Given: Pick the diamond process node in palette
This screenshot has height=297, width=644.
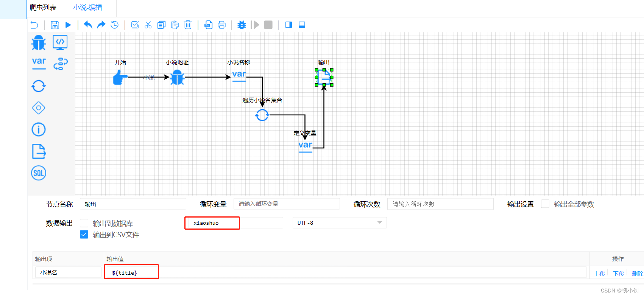Looking at the screenshot, I should [39, 108].
